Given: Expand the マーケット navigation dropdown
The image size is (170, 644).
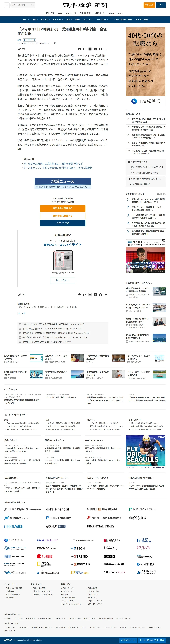Looking at the screenshot, I should coord(58,19).
